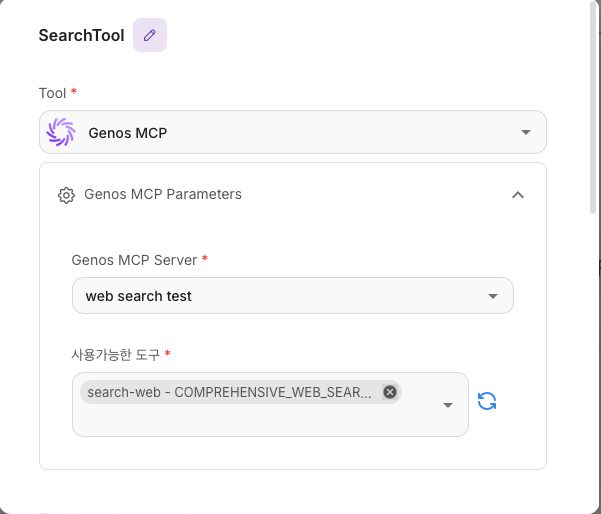
Task: Click the Tool field label
Action: [x=52, y=93]
